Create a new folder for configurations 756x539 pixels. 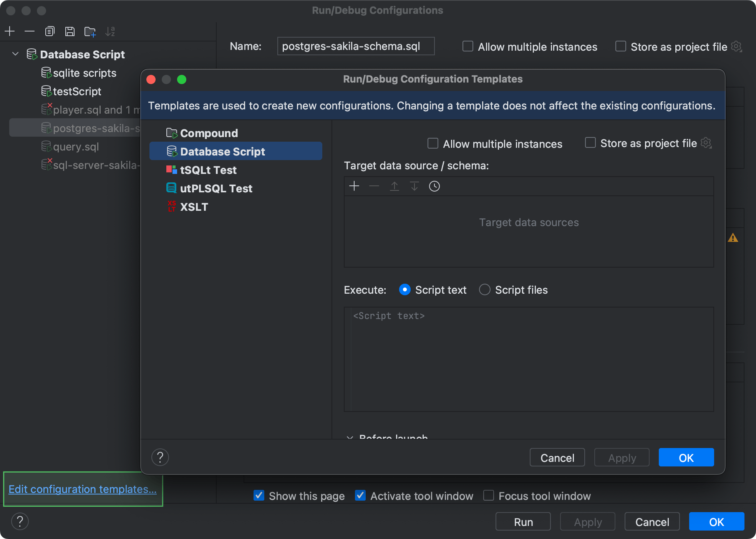[90, 31]
